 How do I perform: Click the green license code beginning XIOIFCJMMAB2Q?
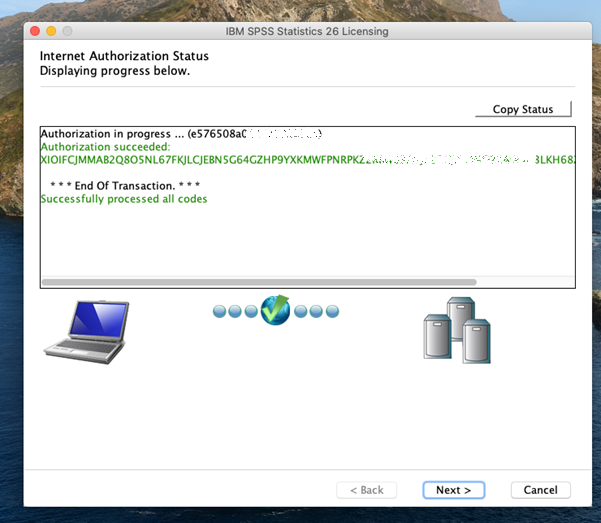coord(307,160)
